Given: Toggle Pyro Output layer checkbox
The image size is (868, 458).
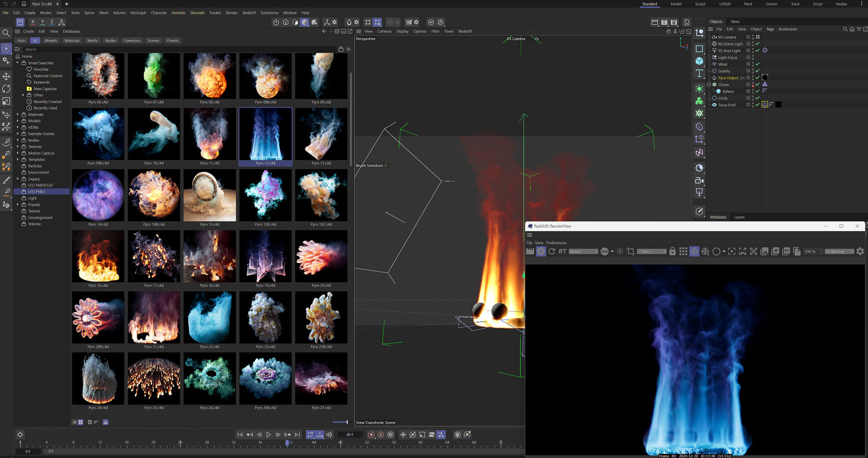Looking at the screenshot, I should coord(748,78).
